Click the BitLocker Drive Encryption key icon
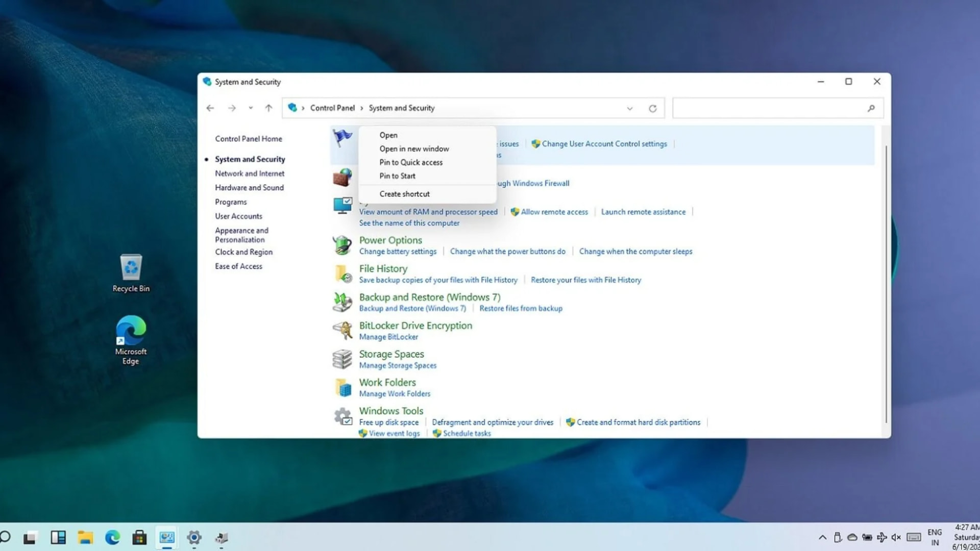Image resolution: width=980 pixels, height=551 pixels. (x=342, y=331)
